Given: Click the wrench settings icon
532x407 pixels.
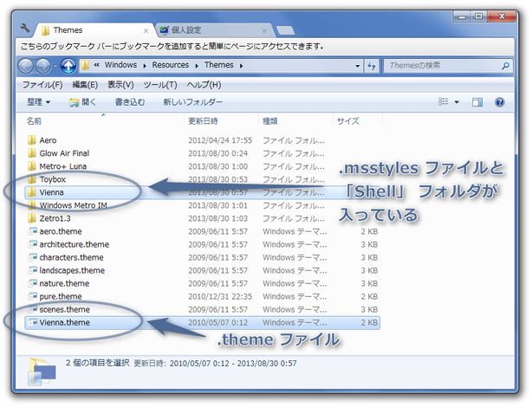Looking at the screenshot, I should tap(25, 29).
